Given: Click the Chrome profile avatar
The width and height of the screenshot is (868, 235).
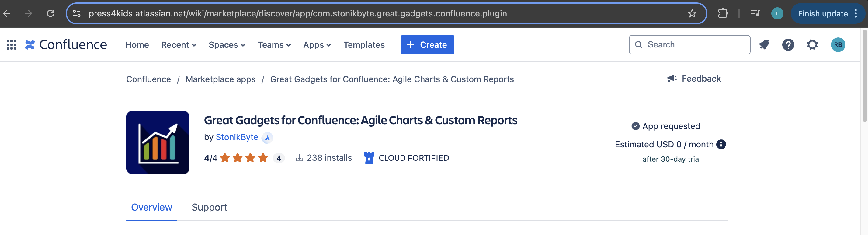Looking at the screenshot, I should point(777,13).
